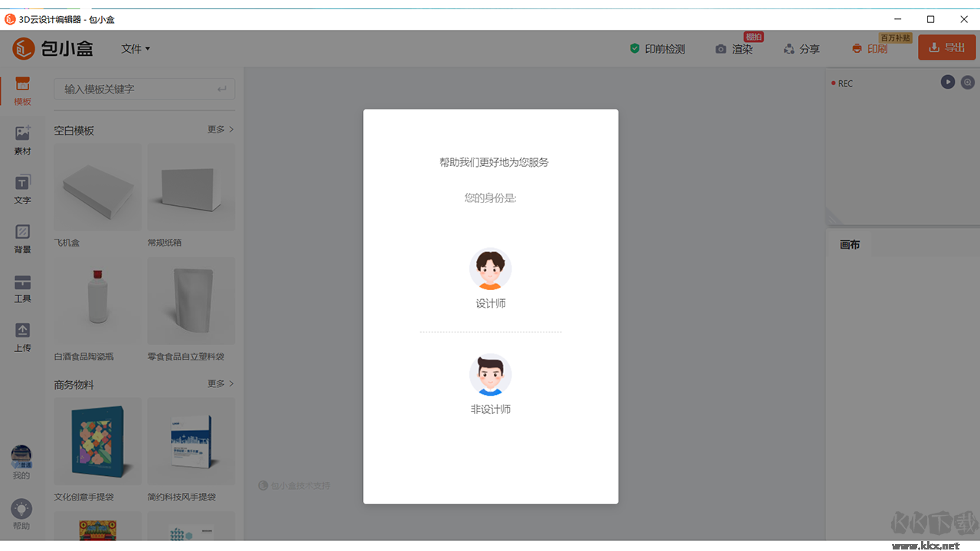The height and width of the screenshot is (551, 980).
Task: Click the play button in REC panel
Action: point(948,82)
